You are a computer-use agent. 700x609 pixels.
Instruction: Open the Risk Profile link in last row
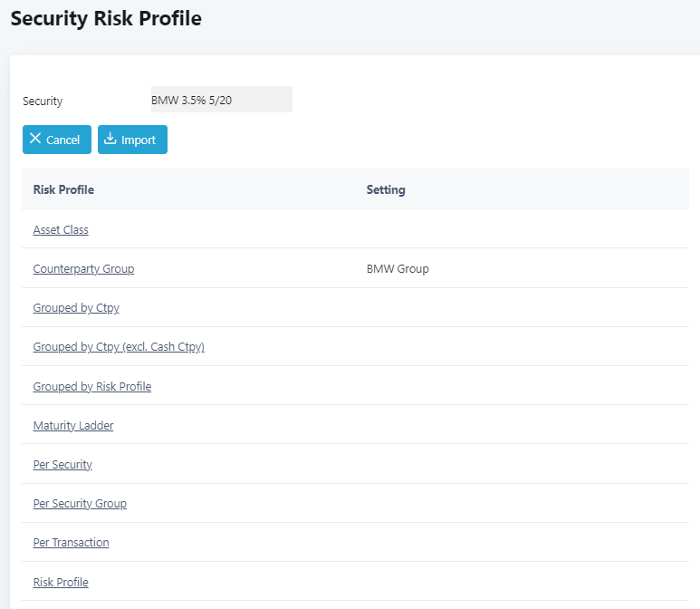[x=61, y=583]
